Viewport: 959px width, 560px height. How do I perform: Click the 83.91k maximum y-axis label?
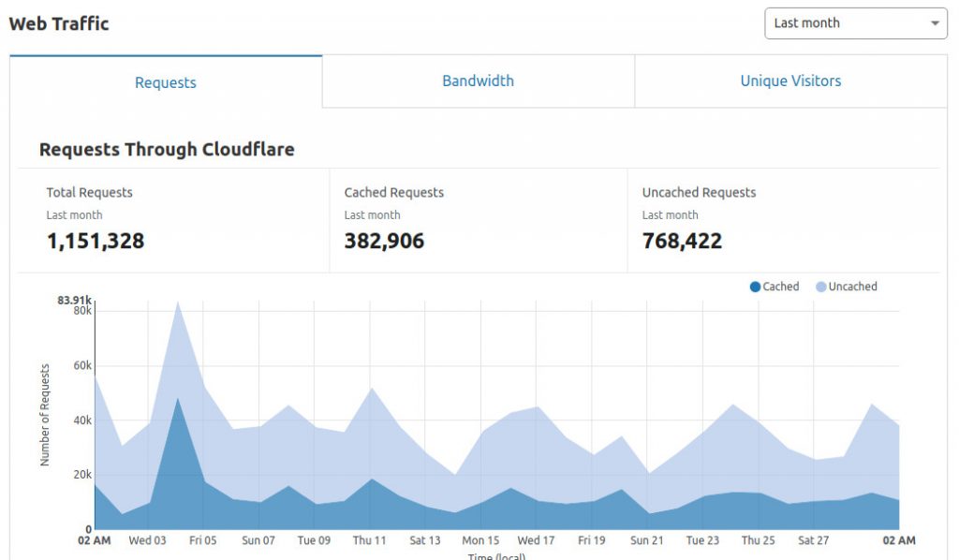pyautogui.click(x=74, y=300)
